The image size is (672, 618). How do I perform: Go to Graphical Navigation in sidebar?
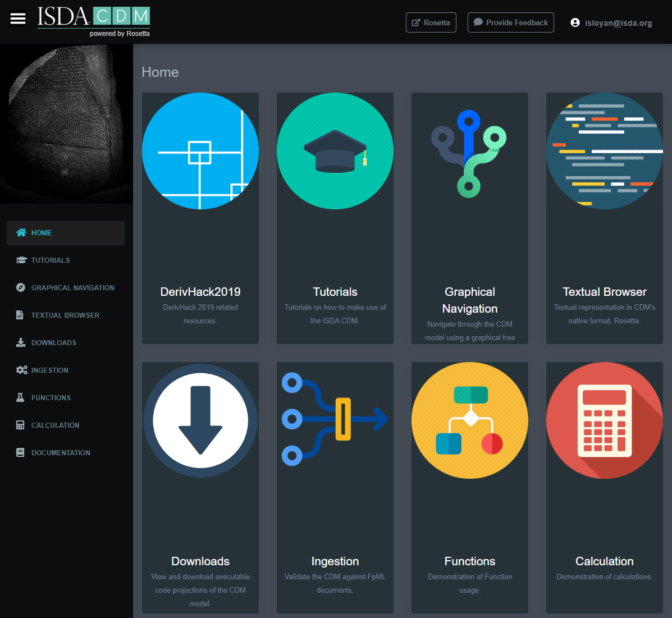pos(66,287)
